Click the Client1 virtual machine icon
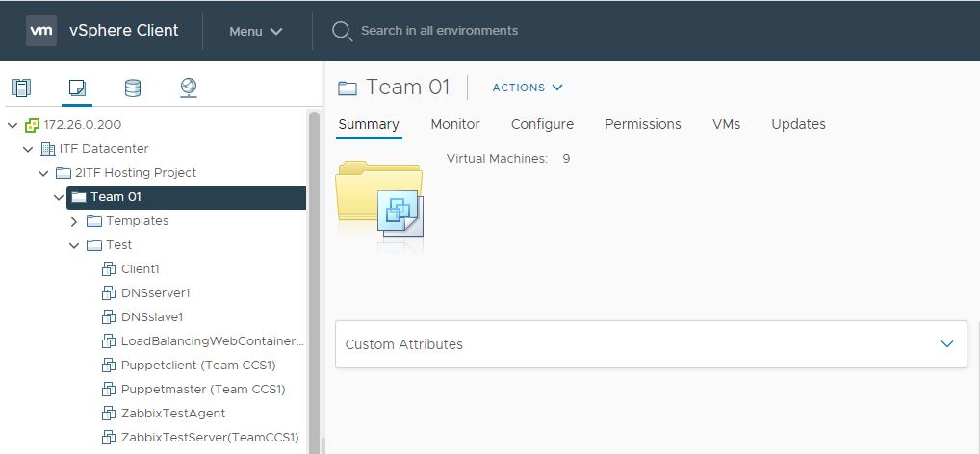The width and height of the screenshot is (980, 454). 108,269
